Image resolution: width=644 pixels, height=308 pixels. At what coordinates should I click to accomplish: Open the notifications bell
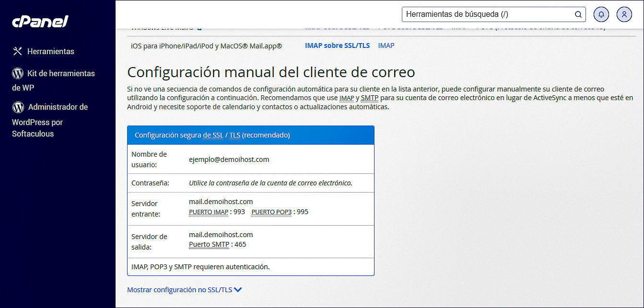click(x=601, y=14)
